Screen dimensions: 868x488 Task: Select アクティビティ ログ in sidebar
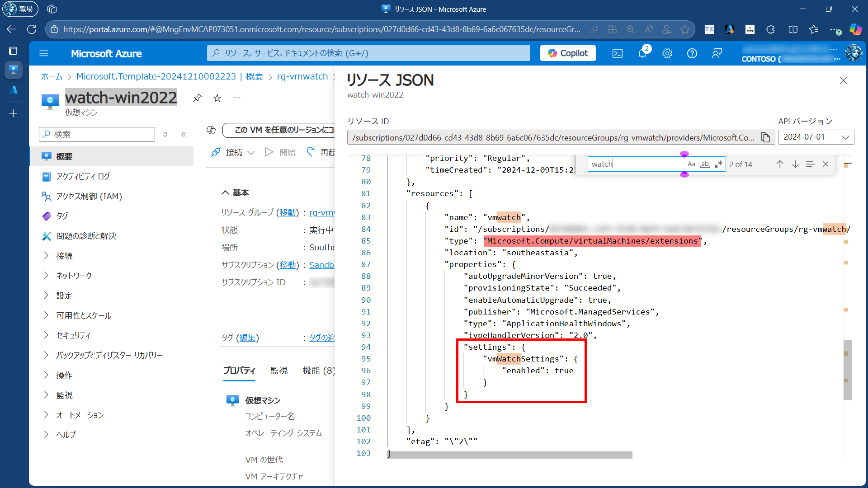[83, 176]
